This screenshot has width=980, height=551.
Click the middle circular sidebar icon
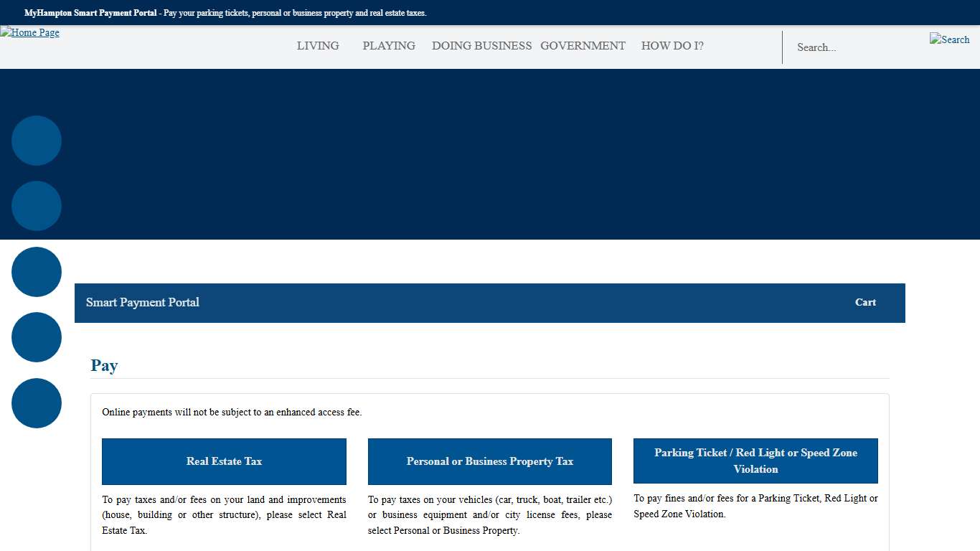pos(37,272)
